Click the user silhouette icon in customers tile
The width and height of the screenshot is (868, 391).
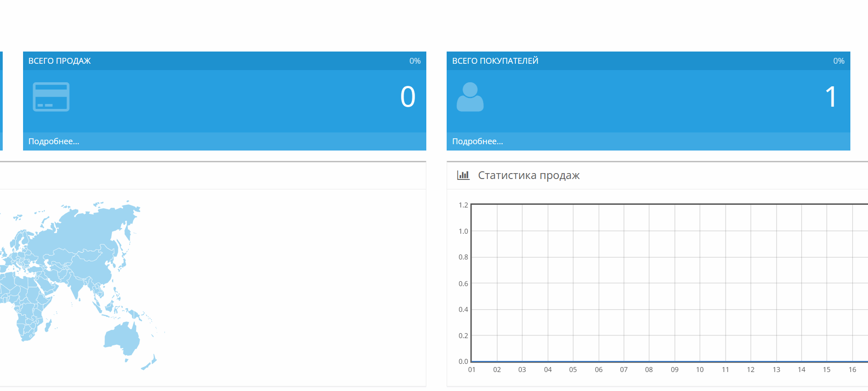tap(470, 97)
